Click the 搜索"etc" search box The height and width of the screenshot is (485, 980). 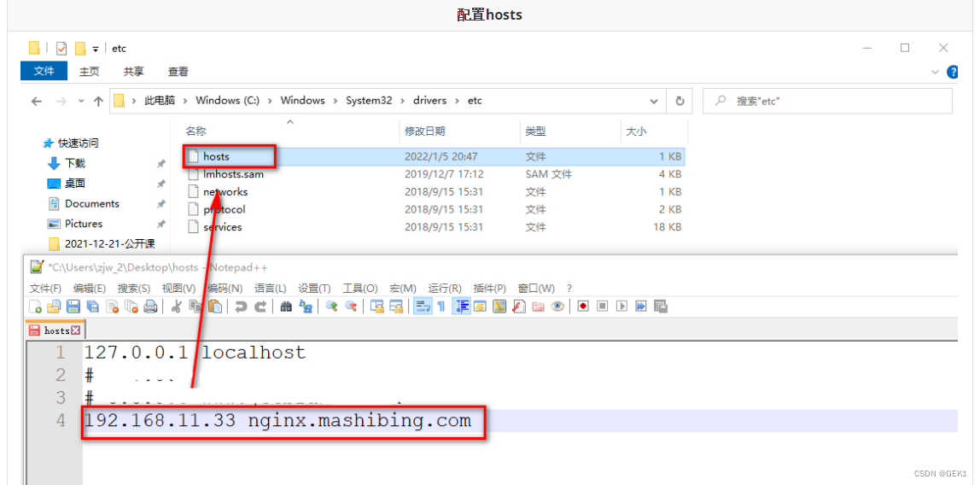pyautogui.click(x=827, y=102)
